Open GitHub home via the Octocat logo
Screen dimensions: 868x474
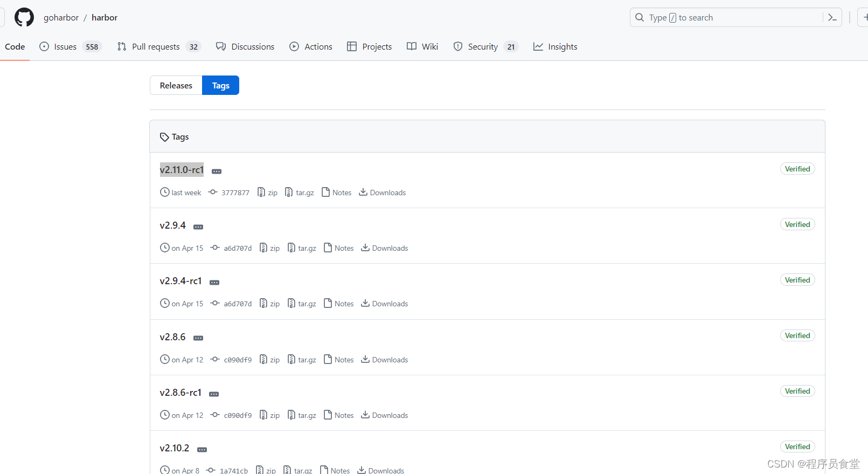coord(24,17)
